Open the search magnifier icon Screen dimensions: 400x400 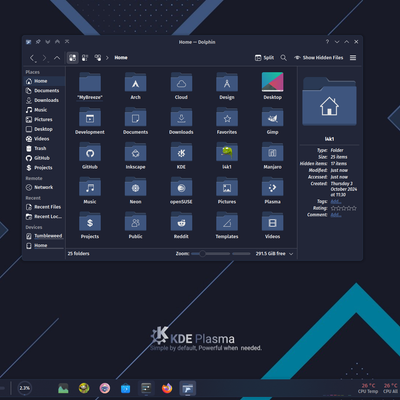(283, 58)
